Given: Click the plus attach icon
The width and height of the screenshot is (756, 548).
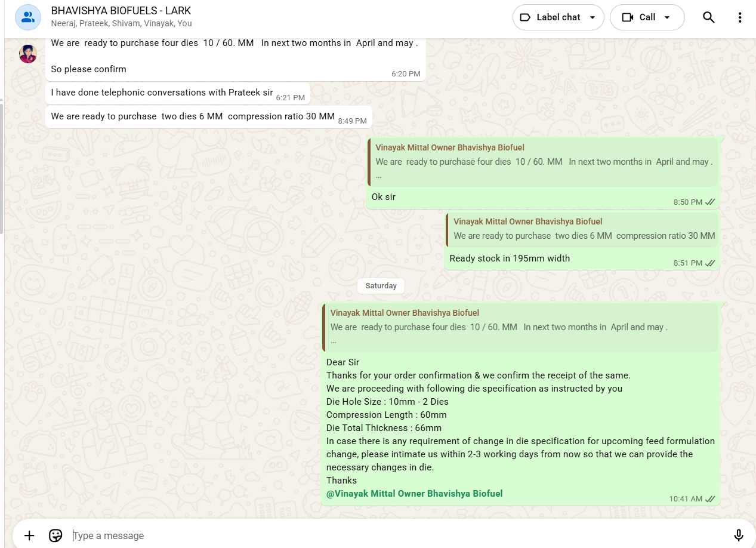Looking at the screenshot, I should click(29, 535).
